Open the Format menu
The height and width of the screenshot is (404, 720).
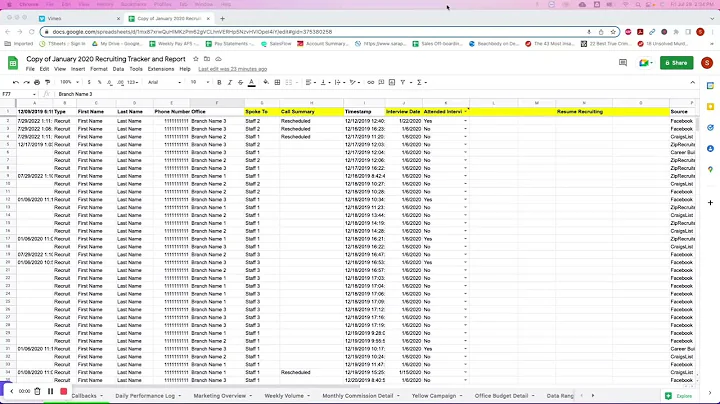point(99,69)
